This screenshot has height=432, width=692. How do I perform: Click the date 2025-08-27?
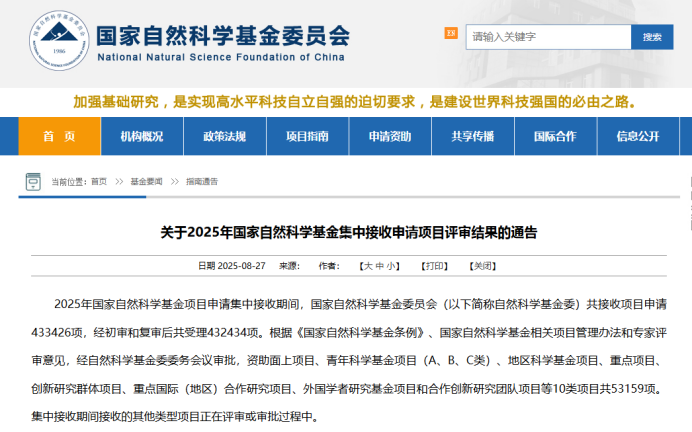(241, 266)
